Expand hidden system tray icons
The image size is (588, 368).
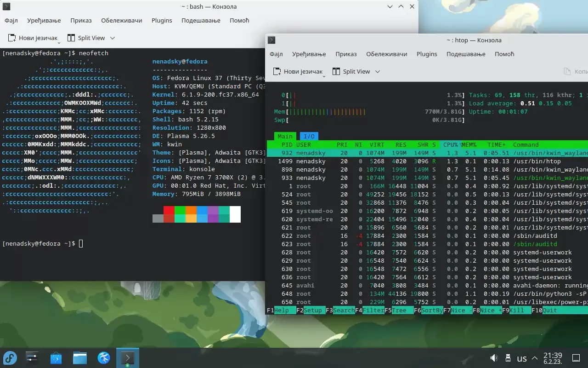click(x=535, y=358)
